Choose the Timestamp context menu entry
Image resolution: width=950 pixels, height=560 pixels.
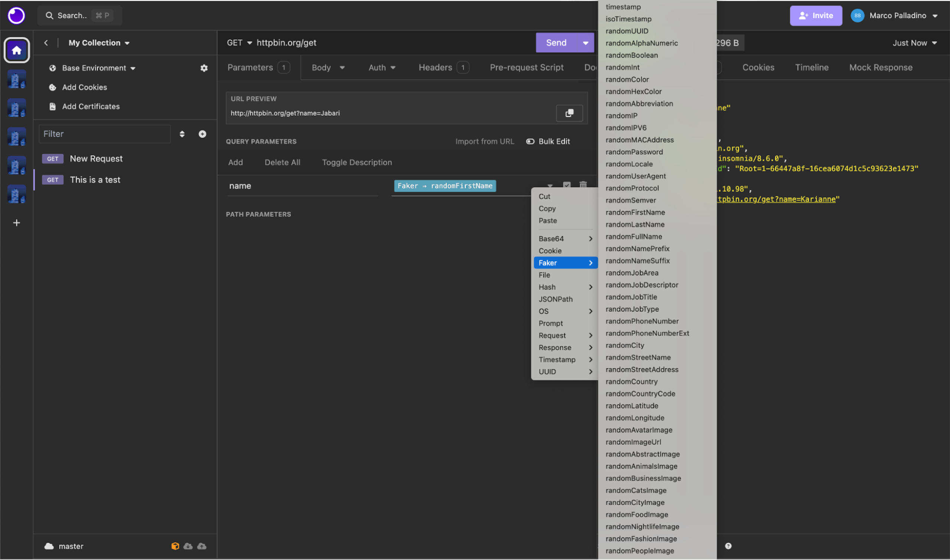(x=557, y=360)
